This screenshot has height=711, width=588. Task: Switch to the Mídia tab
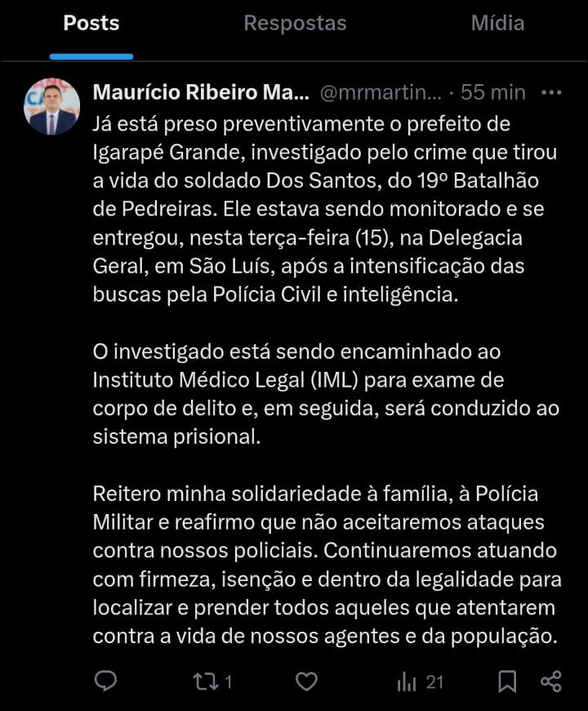[x=497, y=24]
